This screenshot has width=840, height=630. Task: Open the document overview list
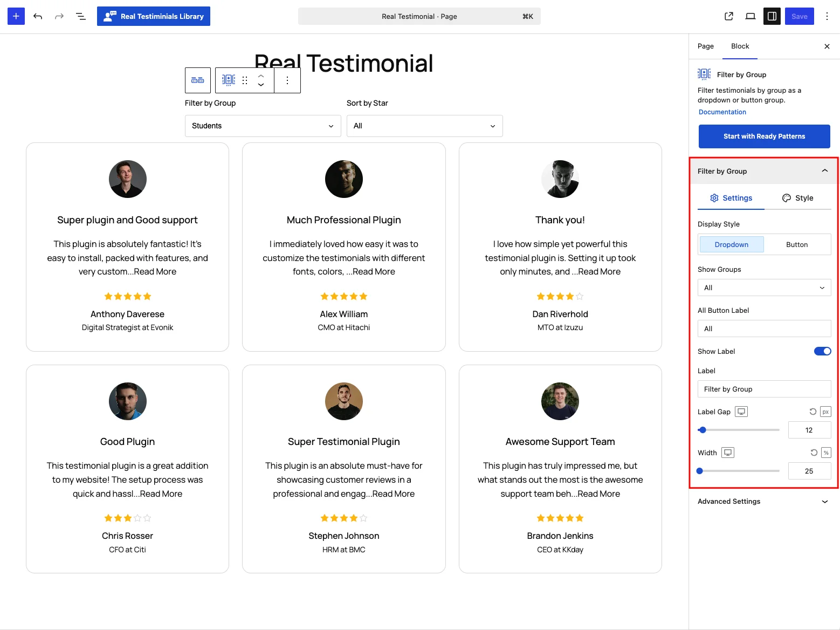81,16
